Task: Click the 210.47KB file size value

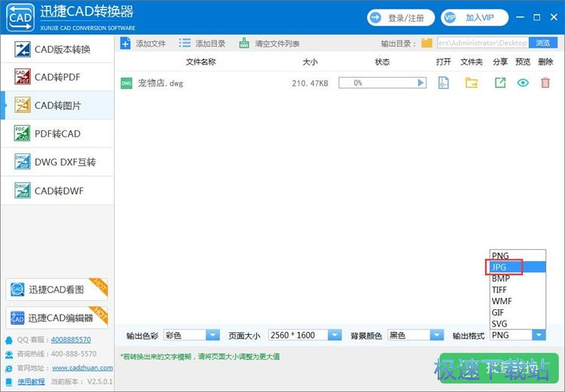Action: [310, 84]
